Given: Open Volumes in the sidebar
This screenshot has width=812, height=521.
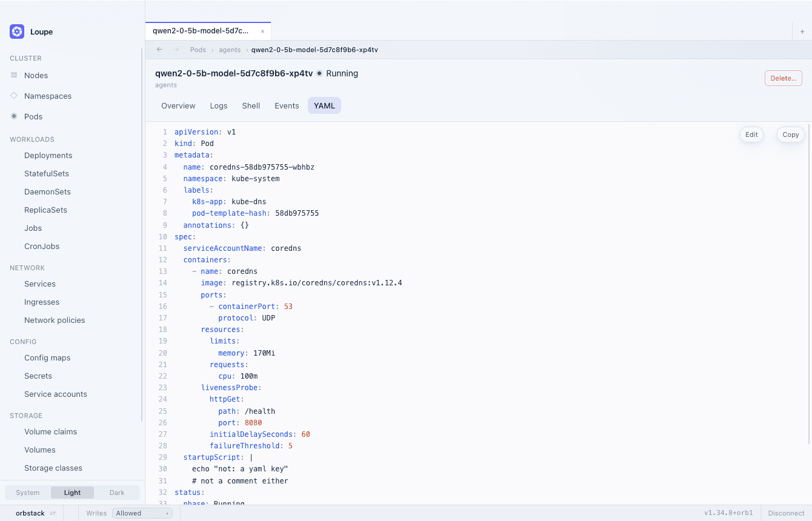Looking at the screenshot, I should (x=40, y=450).
